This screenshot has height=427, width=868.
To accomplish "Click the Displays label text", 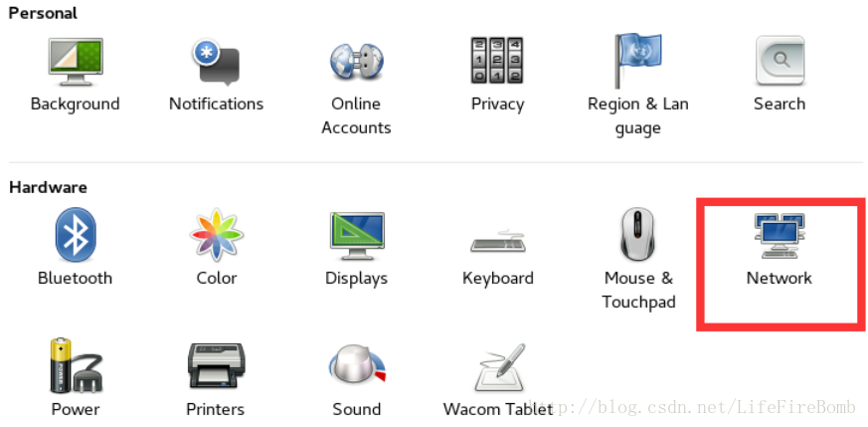I will pyautogui.click(x=357, y=279).
